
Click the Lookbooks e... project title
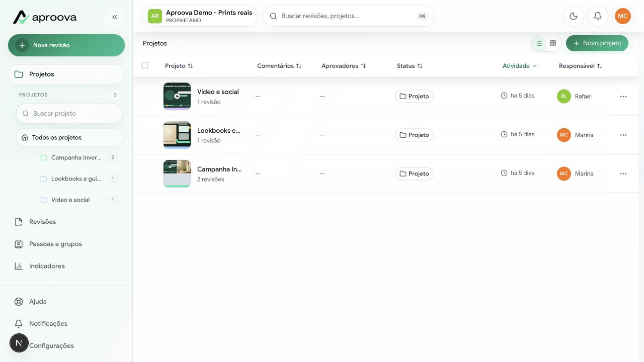click(219, 131)
